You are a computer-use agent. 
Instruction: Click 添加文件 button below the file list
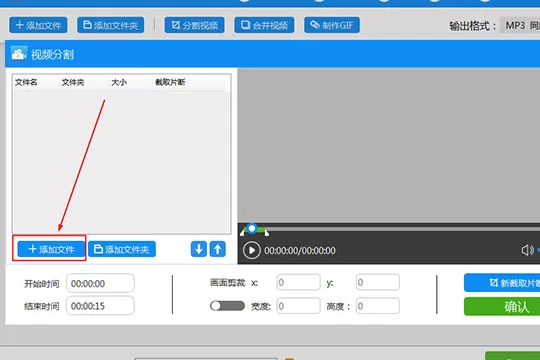(51, 249)
